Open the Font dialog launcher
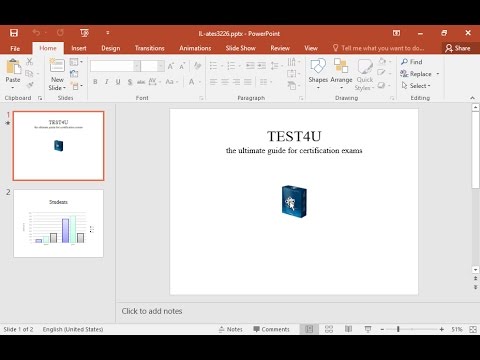 tap(201, 98)
